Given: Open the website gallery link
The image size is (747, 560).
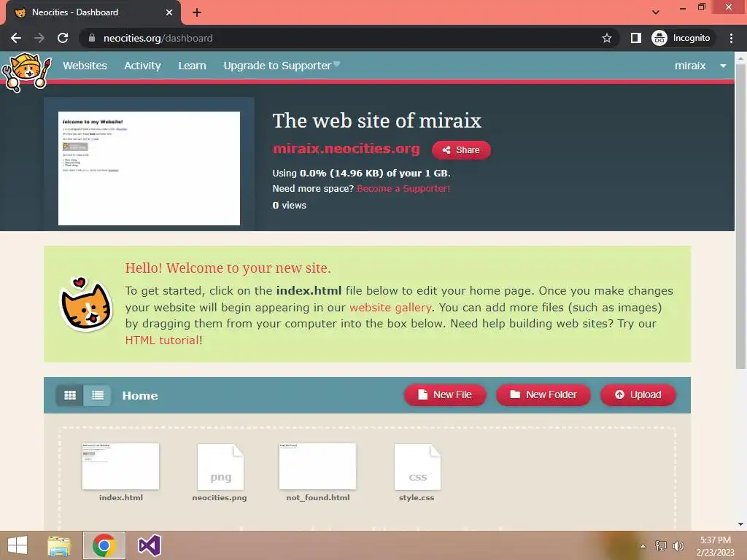Looking at the screenshot, I should pos(390,307).
